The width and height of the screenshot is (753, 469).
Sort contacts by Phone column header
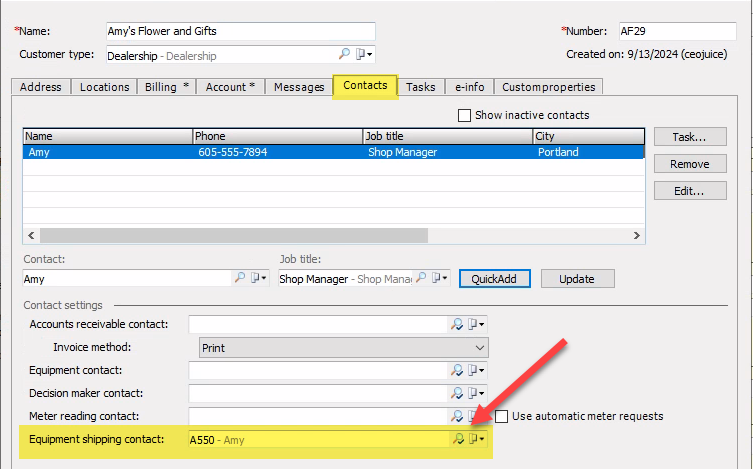tap(278, 136)
